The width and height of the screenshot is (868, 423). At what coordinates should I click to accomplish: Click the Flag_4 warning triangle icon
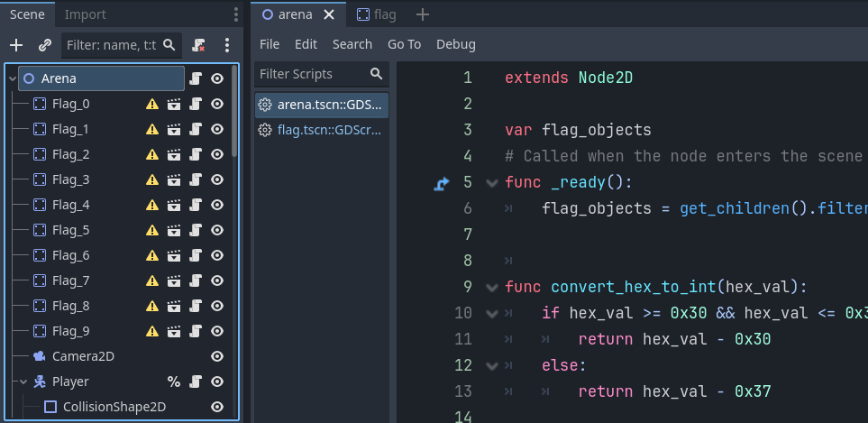click(151, 206)
